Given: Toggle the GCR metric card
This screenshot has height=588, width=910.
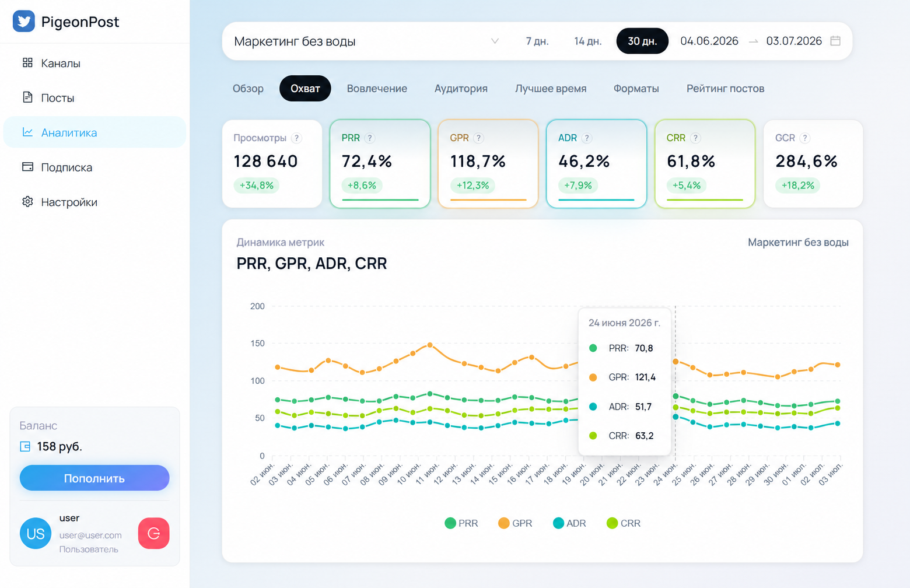Looking at the screenshot, I should (813, 164).
